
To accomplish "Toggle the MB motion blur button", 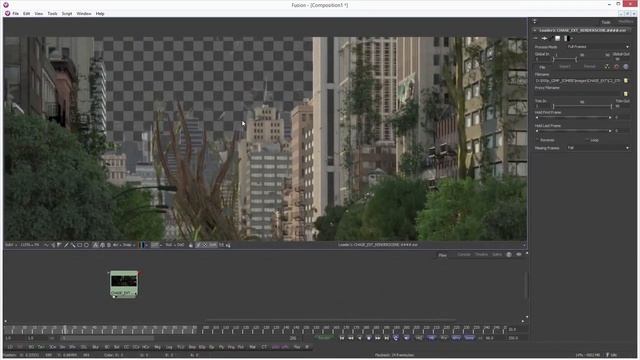I will point(431,338).
